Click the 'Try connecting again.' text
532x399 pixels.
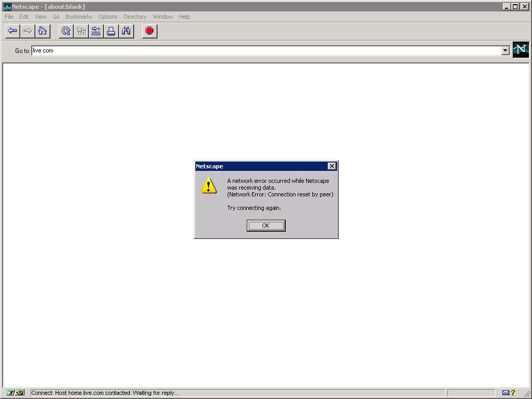pyautogui.click(x=254, y=208)
